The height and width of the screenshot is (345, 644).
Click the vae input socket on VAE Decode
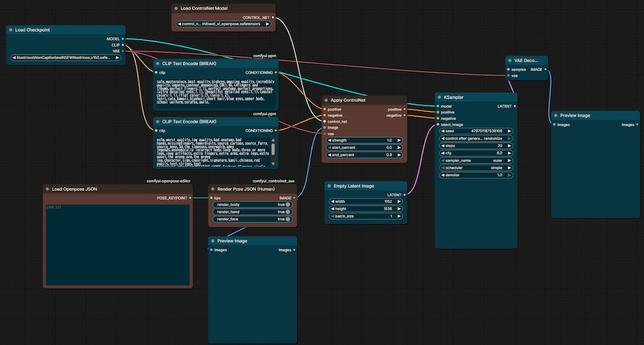tap(508, 76)
